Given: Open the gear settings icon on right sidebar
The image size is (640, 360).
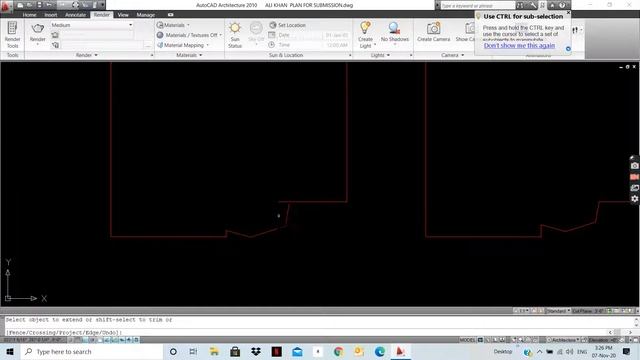Looking at the screenshot, I should click(x=634, y=198).
